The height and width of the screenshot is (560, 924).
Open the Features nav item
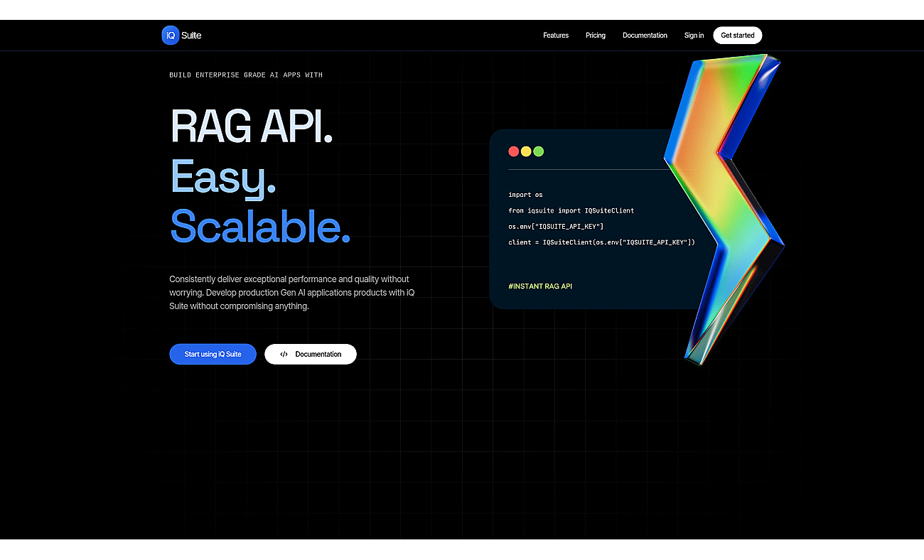coord(556,36)
